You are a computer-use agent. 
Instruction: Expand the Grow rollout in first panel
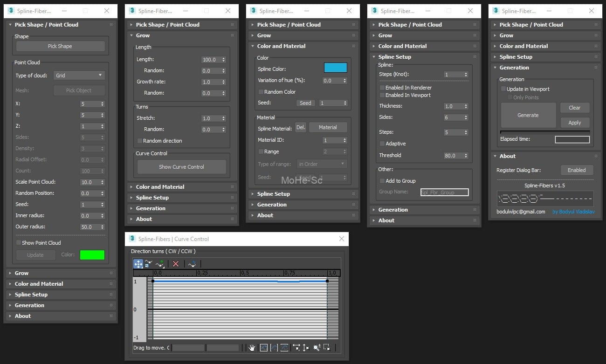pyautogui.click(x=21, y=273)
